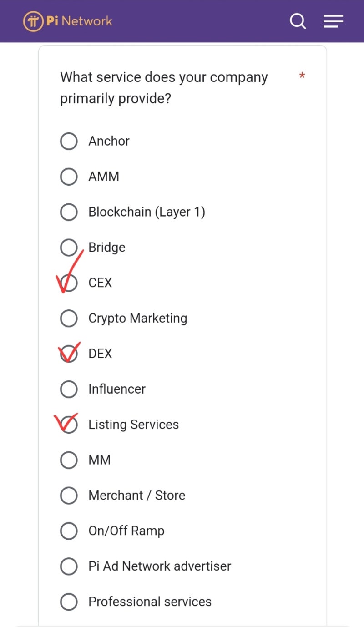
Task: Click the Pi Network header text
Action: [x=79, y=21]
